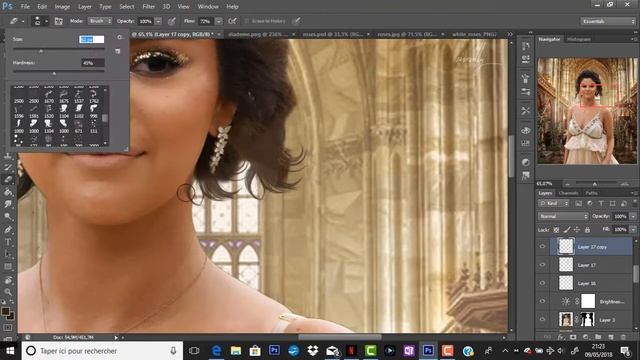Open the eraser Mode dropdown
The image size is (640, 360).
[100, 21]
